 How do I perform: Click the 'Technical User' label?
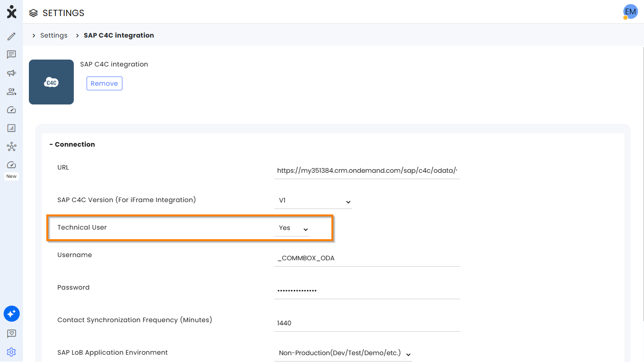point(82,227)
